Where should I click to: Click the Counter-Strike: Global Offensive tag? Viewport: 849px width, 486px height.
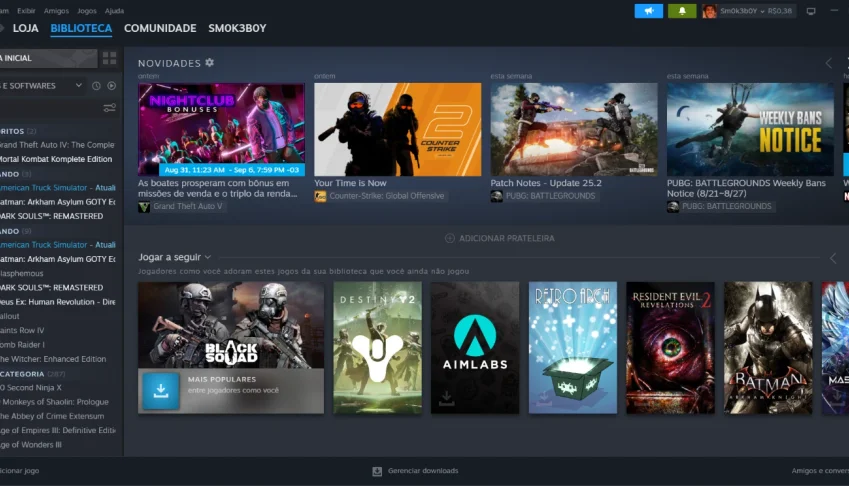click(381, 196)
